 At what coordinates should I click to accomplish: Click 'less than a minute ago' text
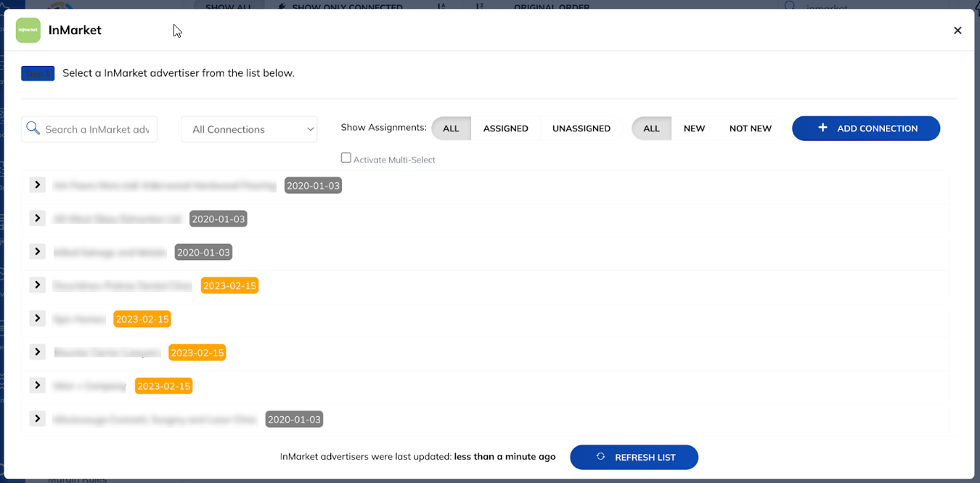pos(505,457)
